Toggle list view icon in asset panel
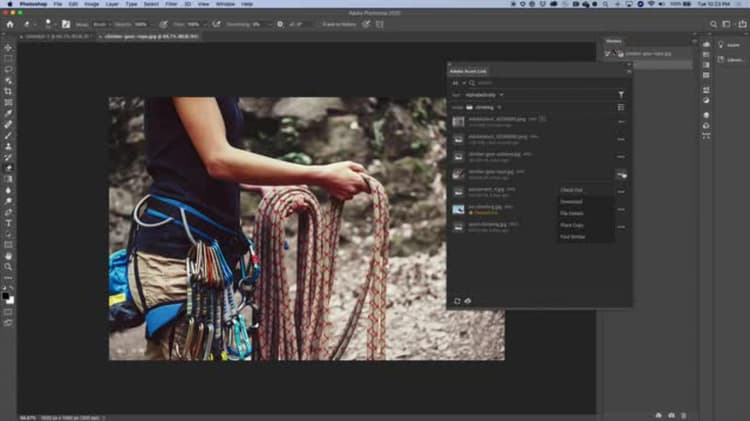Viewport: 750px width, 421px height. click(x=621, y=108)
